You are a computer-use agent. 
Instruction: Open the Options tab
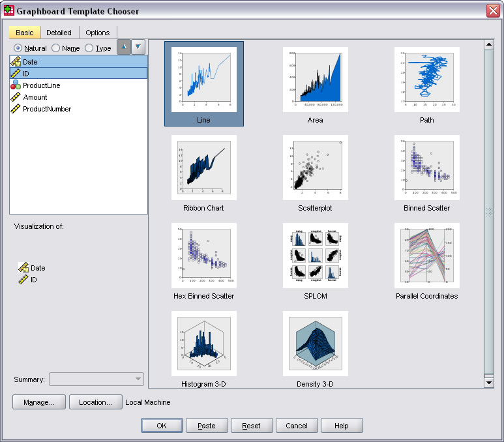click(x=98, y=33)
